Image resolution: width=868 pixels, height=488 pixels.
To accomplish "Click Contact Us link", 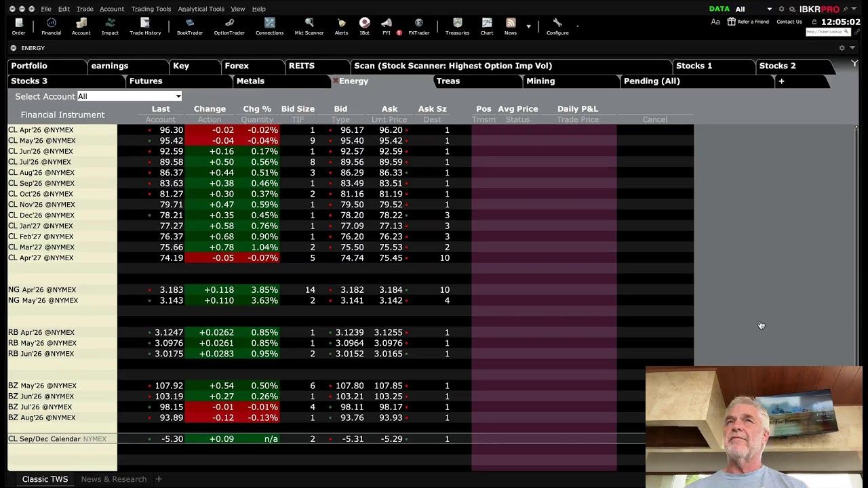I will 789,22.
